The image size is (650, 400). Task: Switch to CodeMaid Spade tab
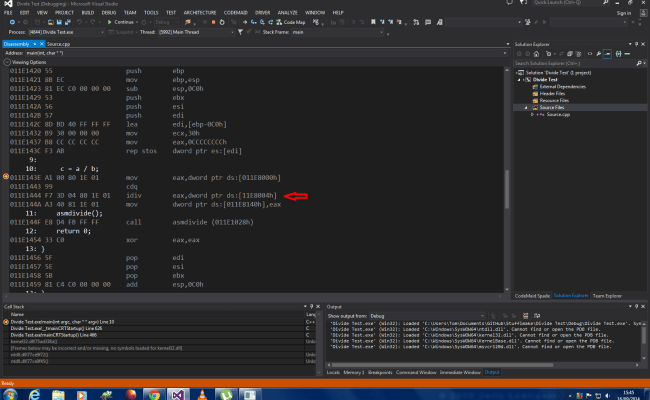pyautogui.click(x=532, y=296)
